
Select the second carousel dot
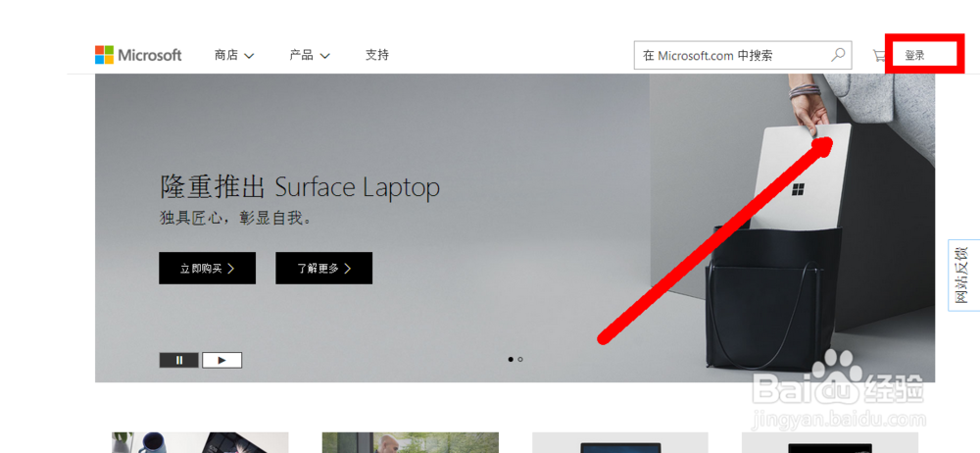coord(520,359)
